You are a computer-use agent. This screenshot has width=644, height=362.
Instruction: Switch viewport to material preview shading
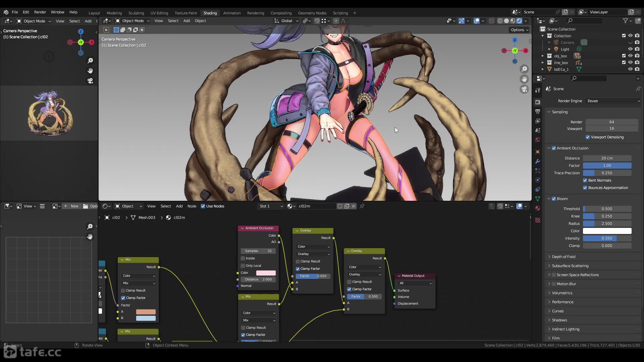pos(513,21)
